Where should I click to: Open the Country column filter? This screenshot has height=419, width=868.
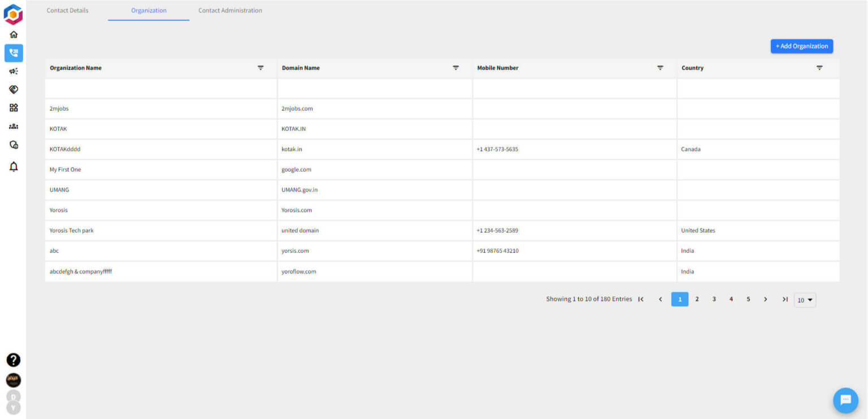(x=820, y=68)
